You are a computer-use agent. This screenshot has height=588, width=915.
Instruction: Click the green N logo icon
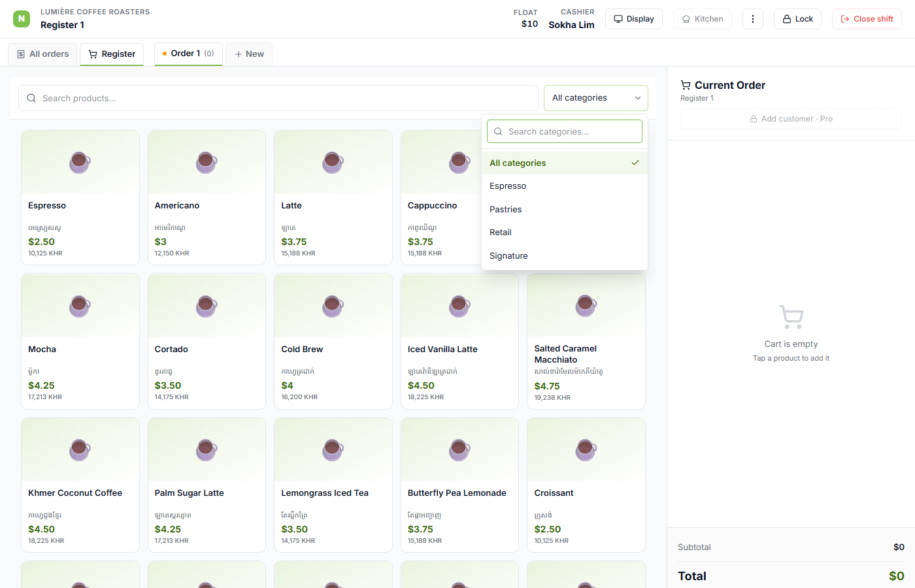pos(22,19)
